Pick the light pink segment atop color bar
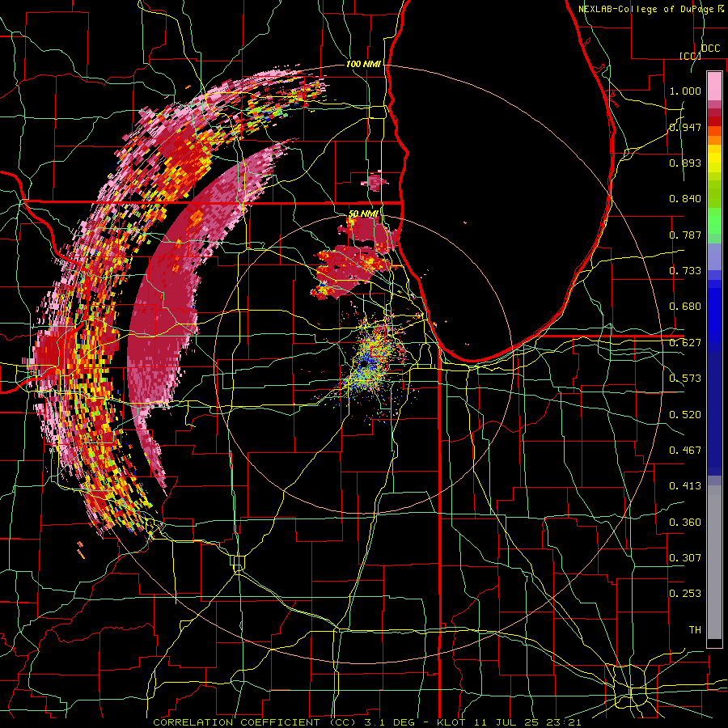Screen dimensions: 728x728 point(714,86)
